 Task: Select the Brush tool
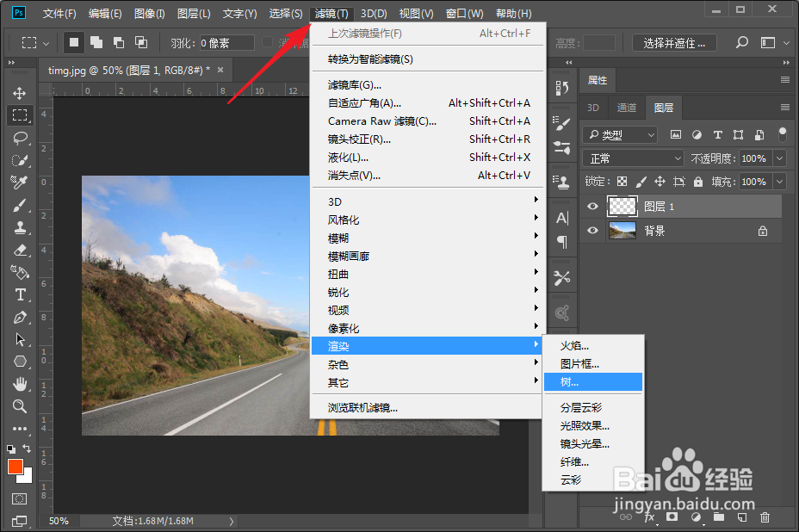(19, 206)
